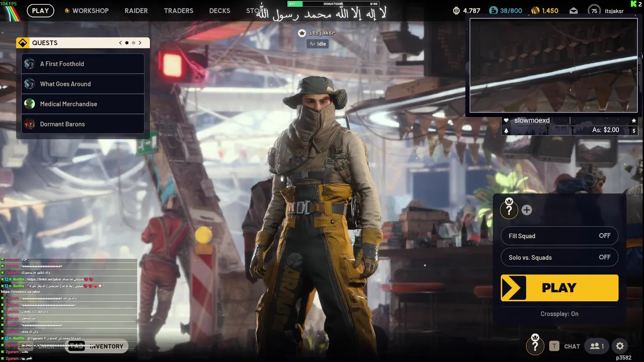644x362 pixels.
Task: Click the Crossplay: On label
Action: click(x=559, y=314)
